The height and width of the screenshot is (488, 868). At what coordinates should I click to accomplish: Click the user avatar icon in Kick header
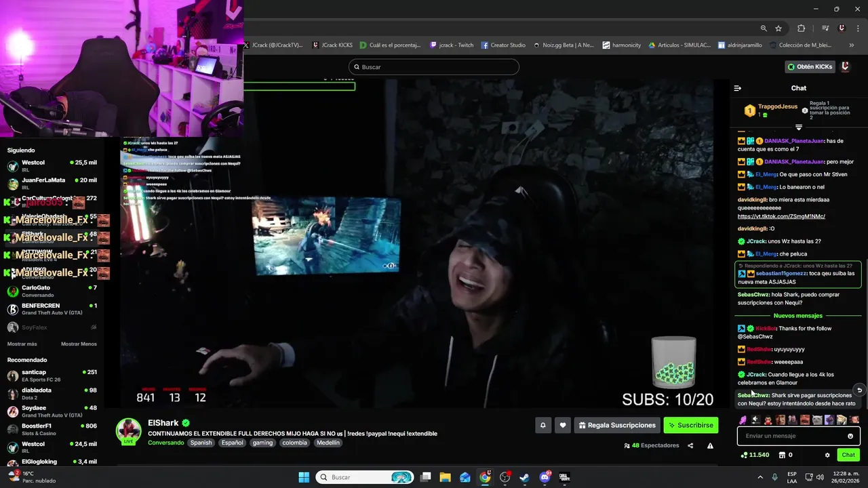[x=846, y=66]
